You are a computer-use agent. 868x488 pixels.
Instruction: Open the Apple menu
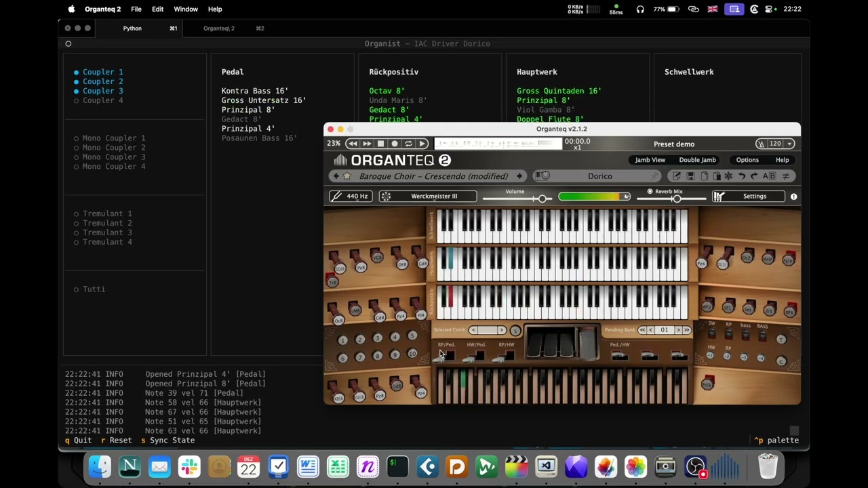tap(72, 9)
